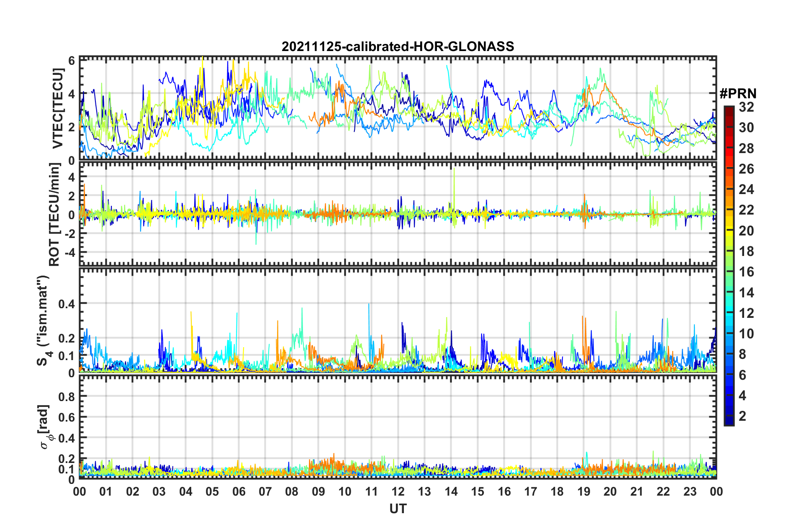Click the 17 hour tick on the UT axis

pos(531,491)
